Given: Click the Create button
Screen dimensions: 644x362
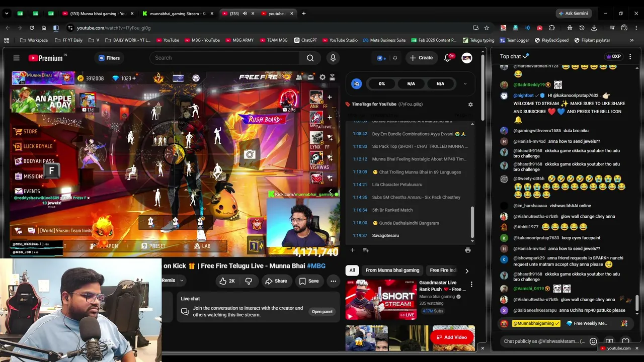Looking at the screenshot, I should point(421,58).
